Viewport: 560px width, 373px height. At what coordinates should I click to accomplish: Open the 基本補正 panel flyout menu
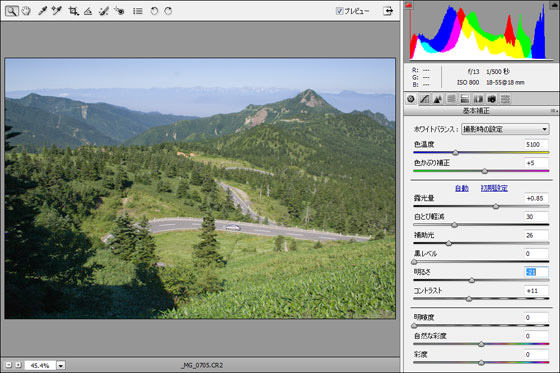tap(554, 111)
